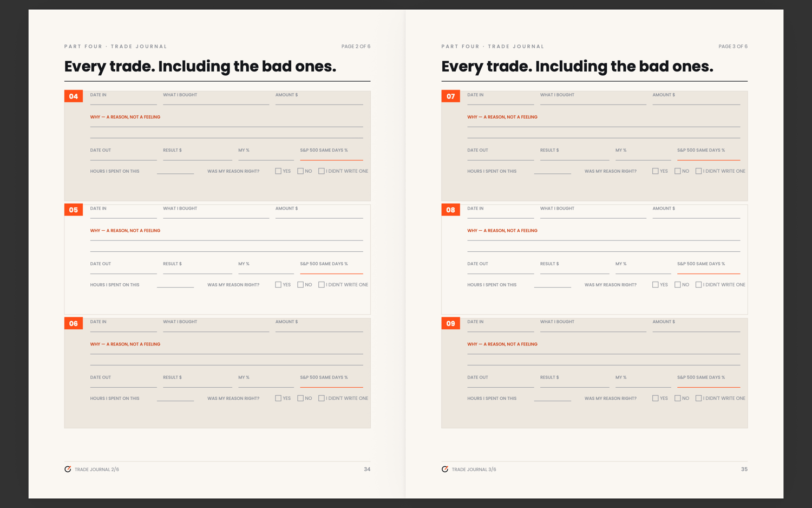Click page number 35 in footer
Screen dimensions: 812x508
(x=744, y=470)
